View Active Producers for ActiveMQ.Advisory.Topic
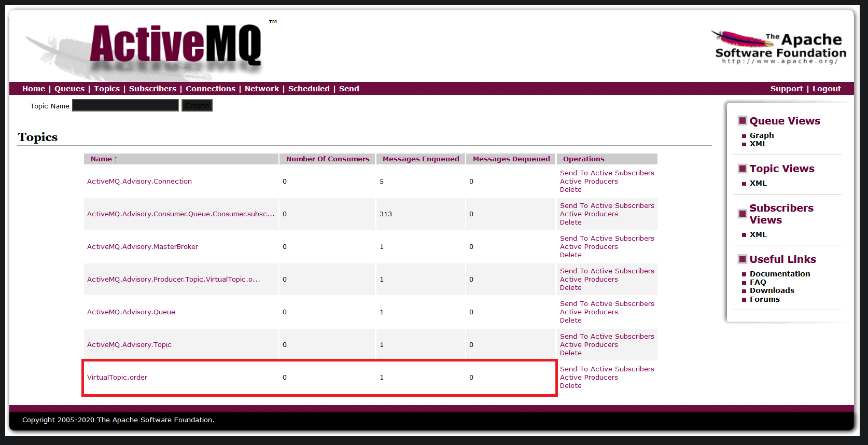This screenshot has width=868, height=445. [589, 345]
